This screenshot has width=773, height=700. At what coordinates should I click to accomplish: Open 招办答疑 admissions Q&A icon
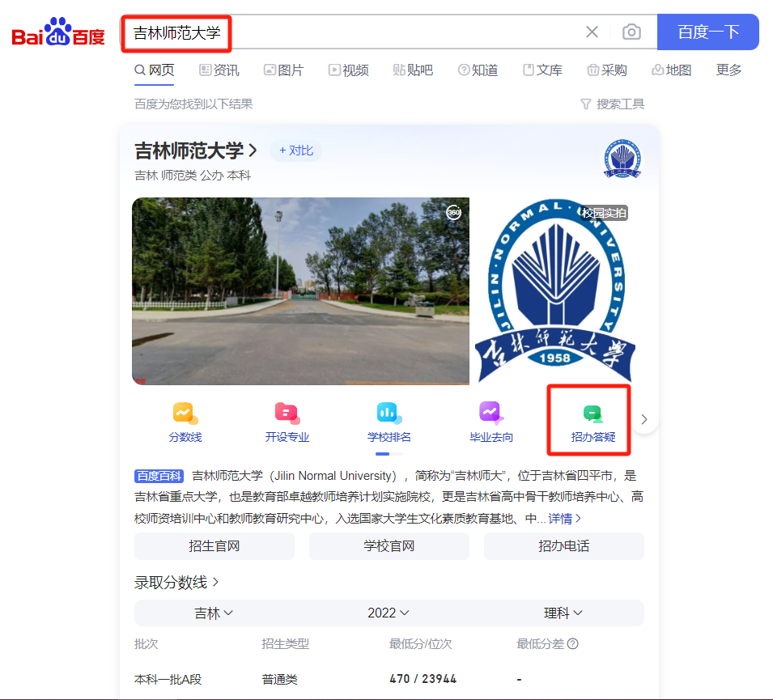click(593, 422)
